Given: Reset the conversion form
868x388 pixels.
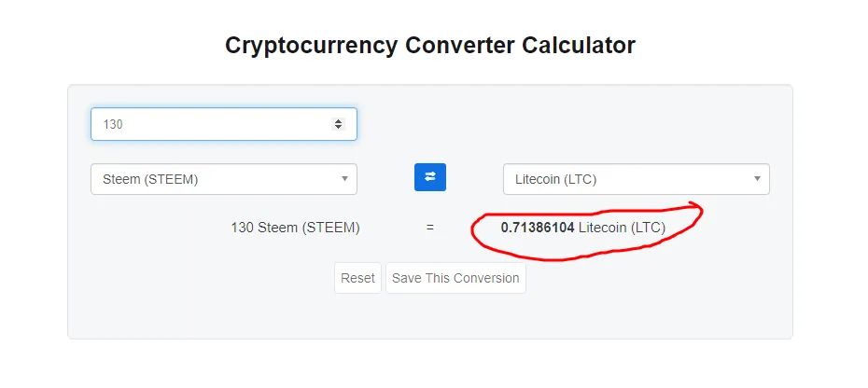Looking at the screenshot, I should point(357,278).
